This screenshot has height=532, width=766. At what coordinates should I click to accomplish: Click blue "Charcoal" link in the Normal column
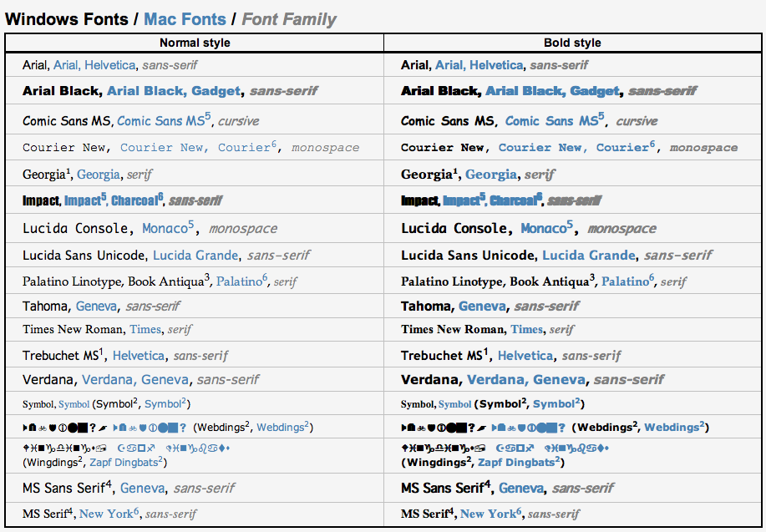134,201
